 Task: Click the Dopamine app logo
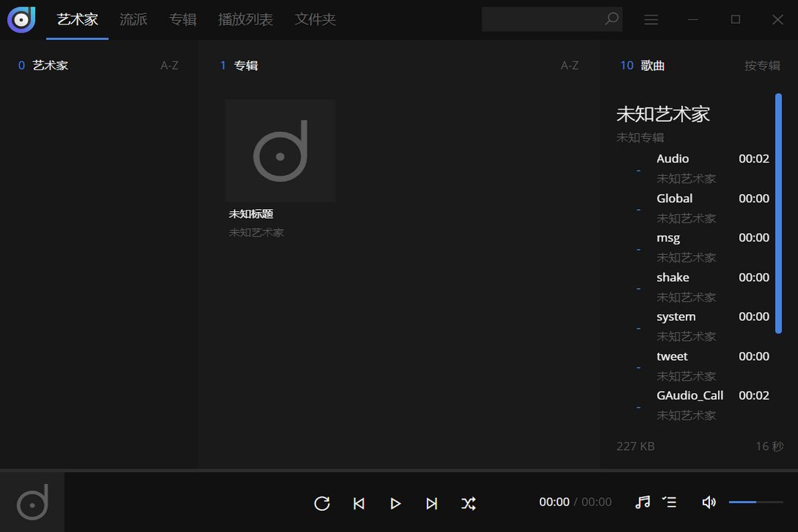21,19
